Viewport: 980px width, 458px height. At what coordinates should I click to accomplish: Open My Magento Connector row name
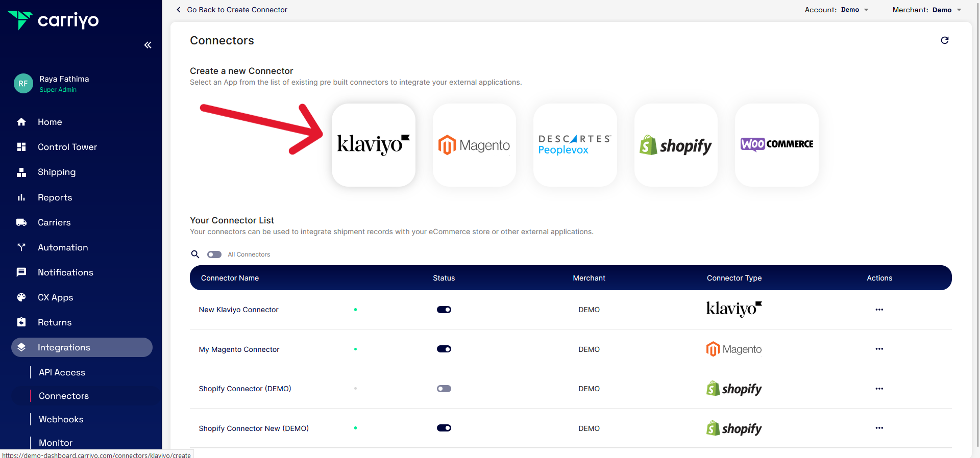(239, 349)
